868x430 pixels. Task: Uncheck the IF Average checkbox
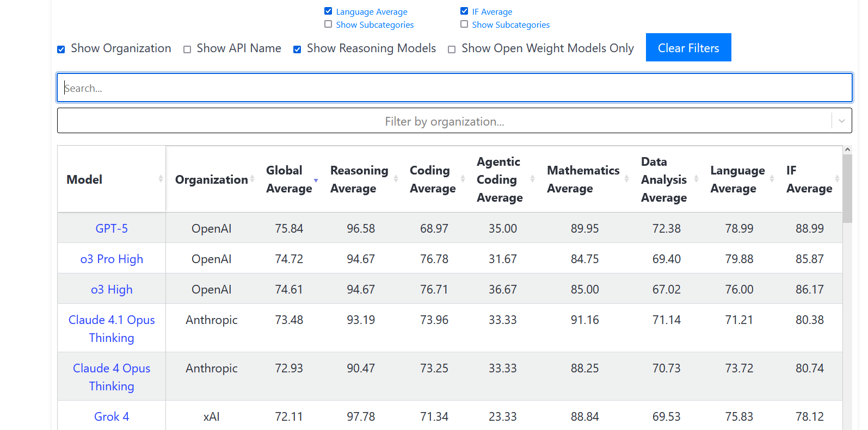pos(464,11)
